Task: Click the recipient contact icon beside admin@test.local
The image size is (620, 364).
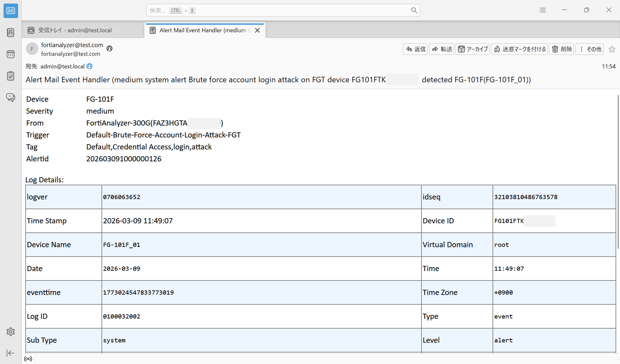Action: [x=89, y=66]
